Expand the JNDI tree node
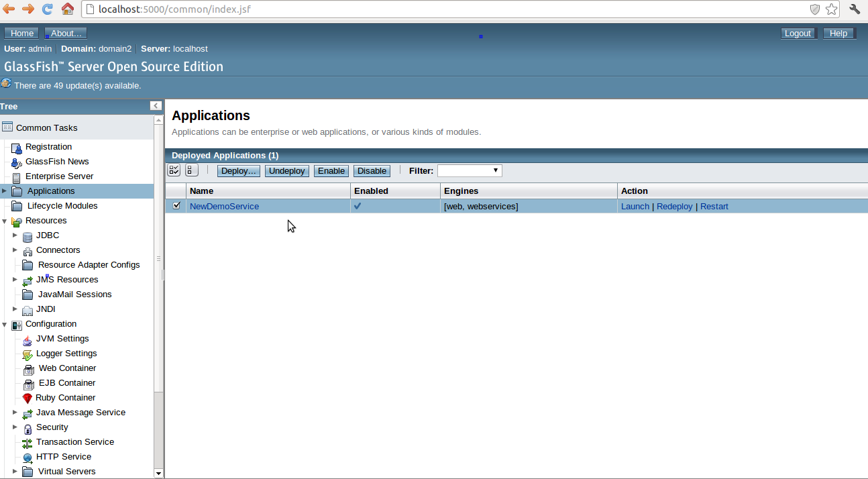 (x=15, y=309)
